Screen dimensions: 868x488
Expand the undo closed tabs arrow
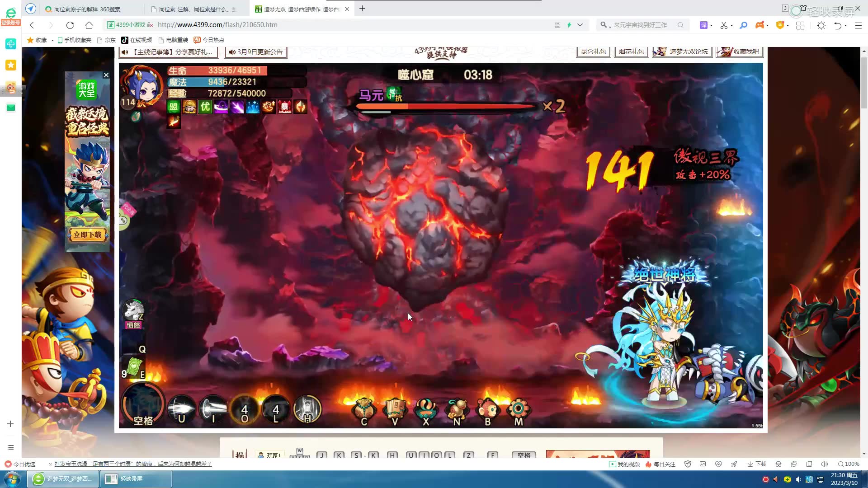[845, 25]
